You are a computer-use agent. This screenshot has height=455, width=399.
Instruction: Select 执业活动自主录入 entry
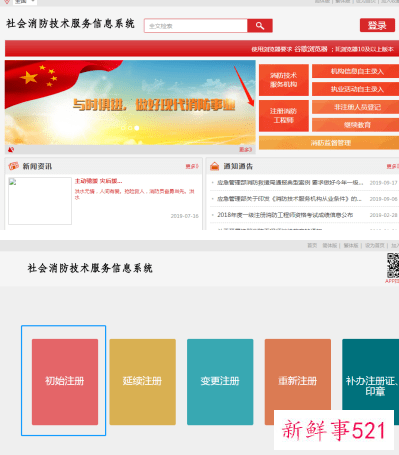coord(357,89)
